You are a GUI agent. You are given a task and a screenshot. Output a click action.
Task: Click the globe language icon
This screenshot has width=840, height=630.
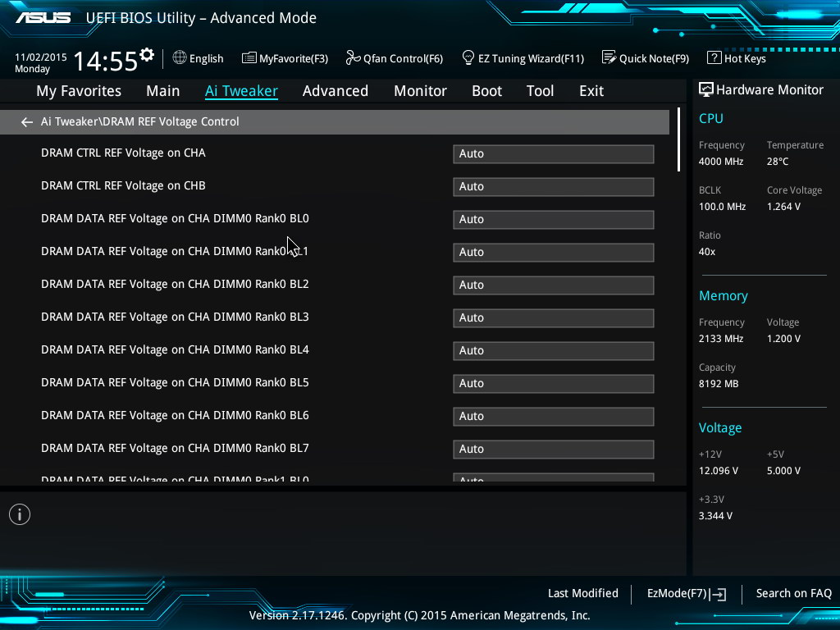180,58
